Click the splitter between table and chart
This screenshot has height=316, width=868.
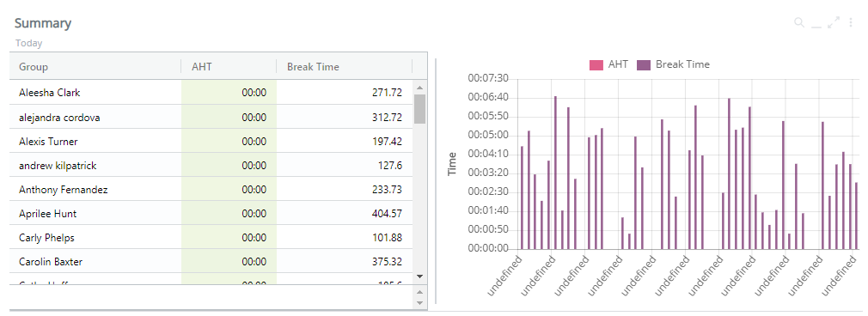tap(436, 179)
